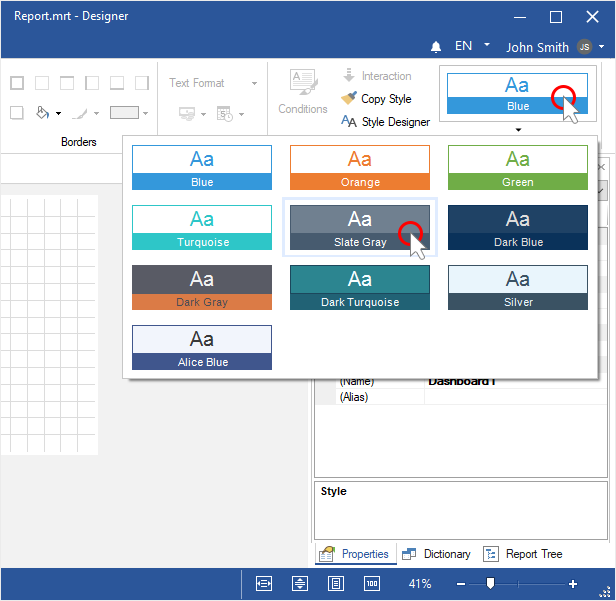Screen dimensions: 616x601
Task: Click the zoom in plus button
Action: tap(573, 584)
